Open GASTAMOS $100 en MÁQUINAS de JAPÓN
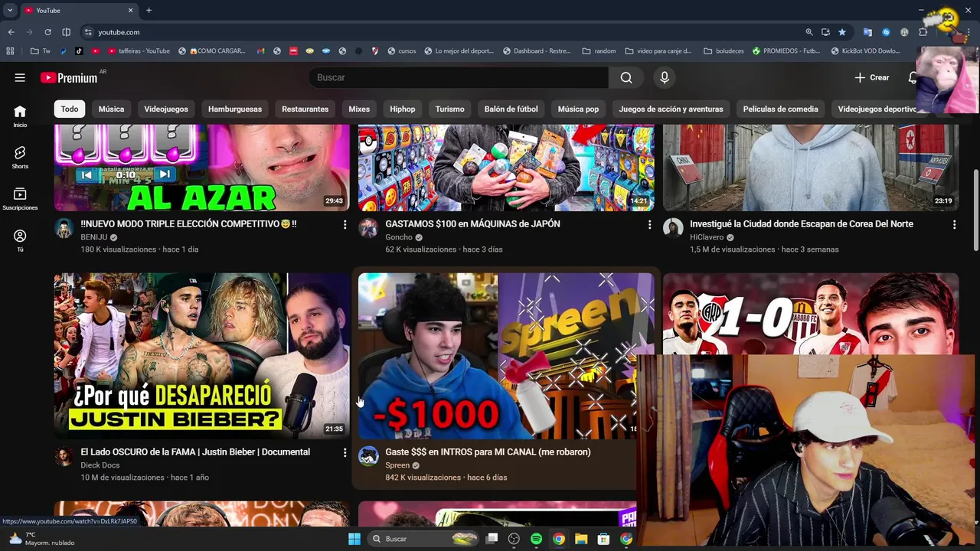 click(x=472, y=224)
